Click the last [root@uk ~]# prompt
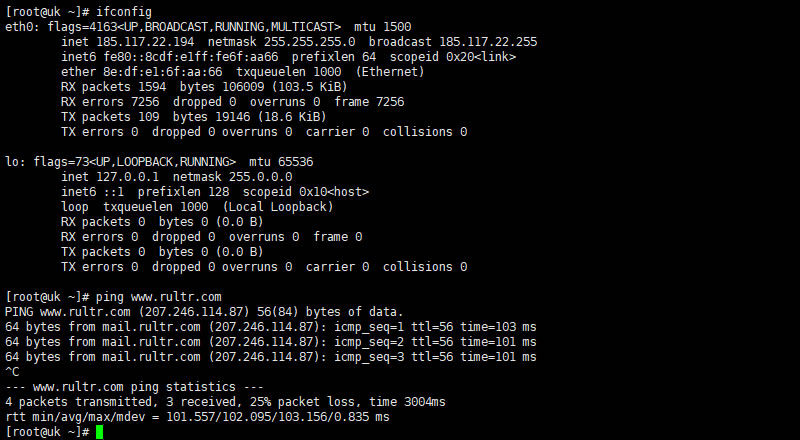This screenshot has height=440, width=800. click(47, 432)
